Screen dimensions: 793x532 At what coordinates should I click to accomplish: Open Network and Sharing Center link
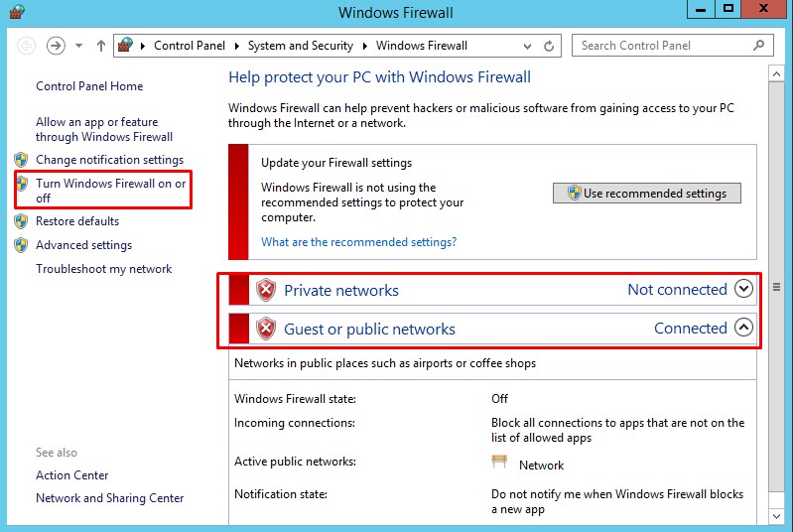pos(110,498)
